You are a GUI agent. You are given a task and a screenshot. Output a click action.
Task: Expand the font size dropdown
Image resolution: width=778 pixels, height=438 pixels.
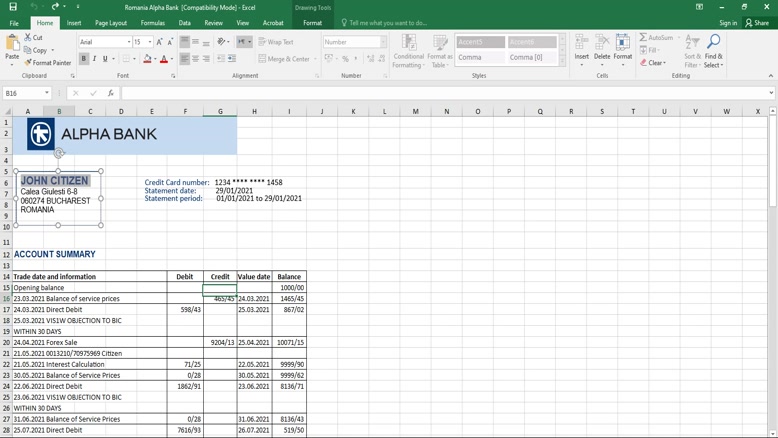point(150,42)
